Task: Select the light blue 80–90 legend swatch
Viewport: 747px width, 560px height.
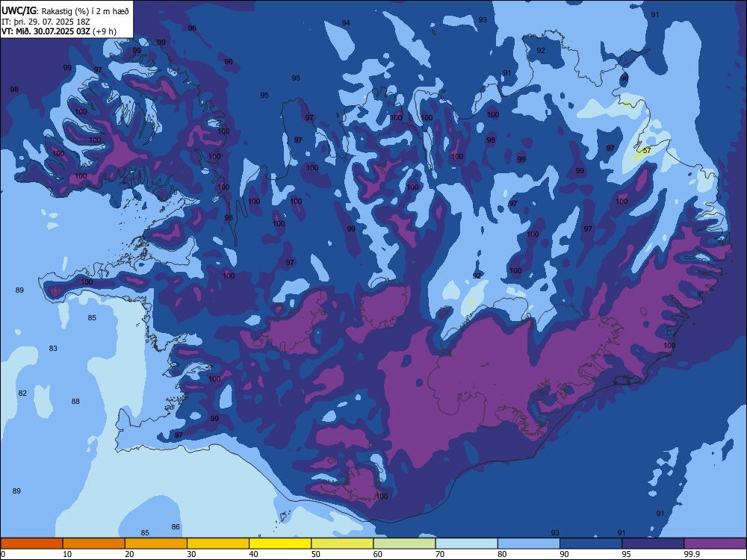Action: pos(529,544)
